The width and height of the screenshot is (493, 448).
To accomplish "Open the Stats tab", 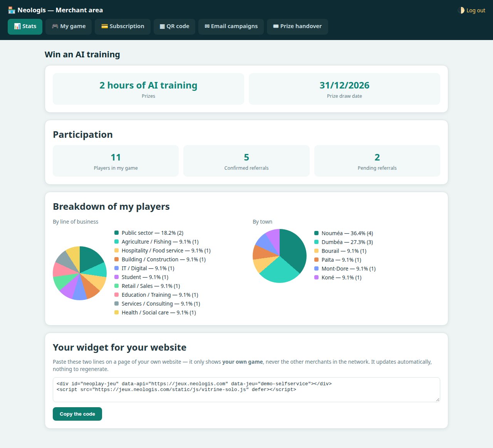I will tap(25, 27).
